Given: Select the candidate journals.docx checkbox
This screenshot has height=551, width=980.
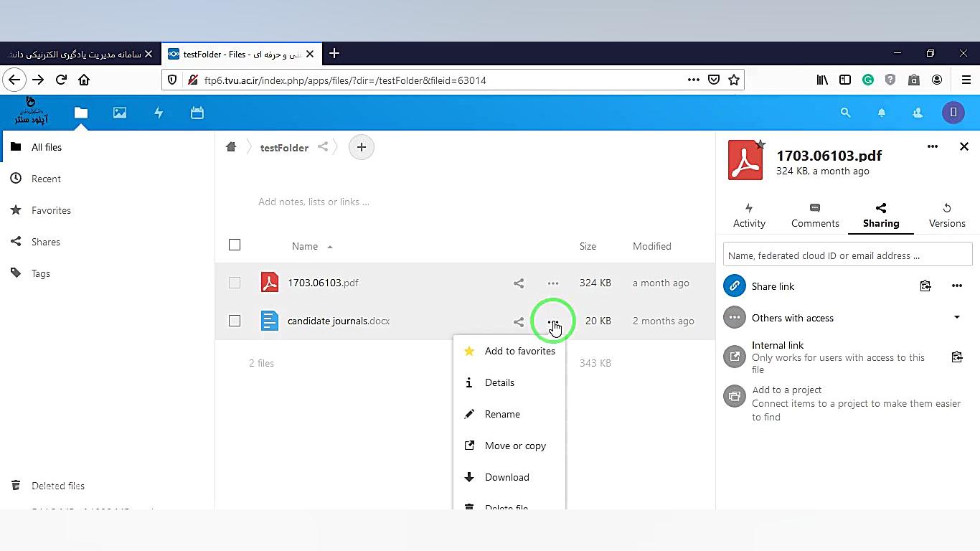Looking at the screenshot, I should point(235,321).
